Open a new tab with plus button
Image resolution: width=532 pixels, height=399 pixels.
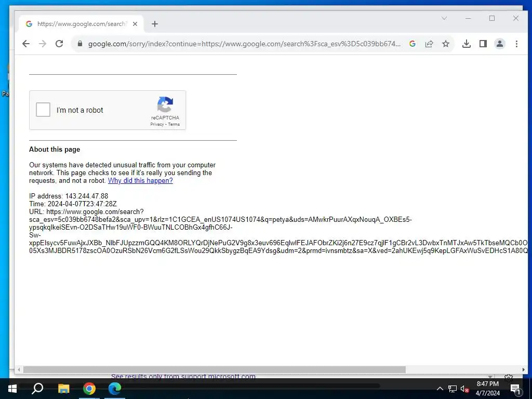point(155,24)
